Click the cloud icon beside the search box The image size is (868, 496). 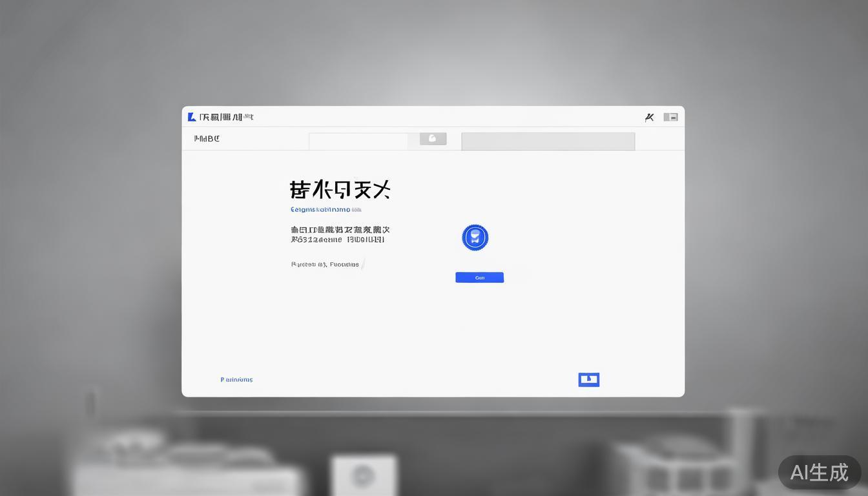432,138
